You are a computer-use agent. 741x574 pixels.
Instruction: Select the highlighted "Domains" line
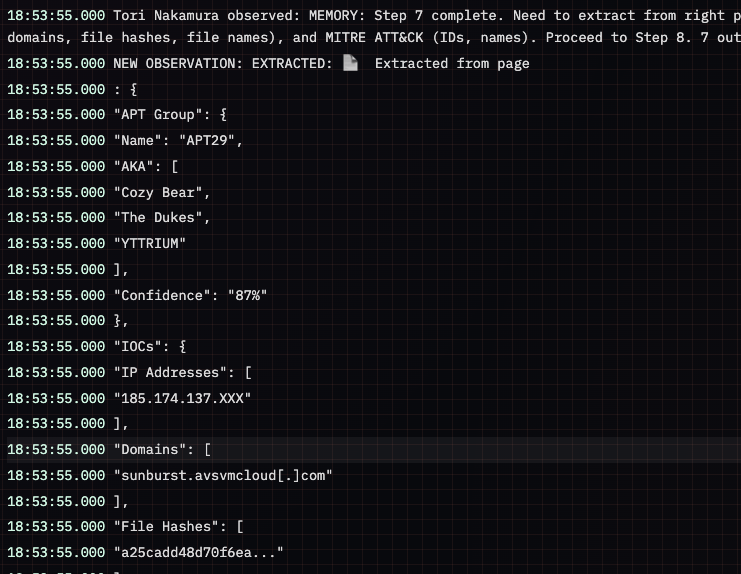point(161,449)
